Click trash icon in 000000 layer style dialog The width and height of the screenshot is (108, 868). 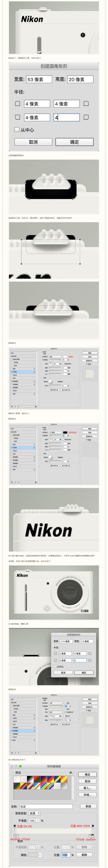[36, 482]
